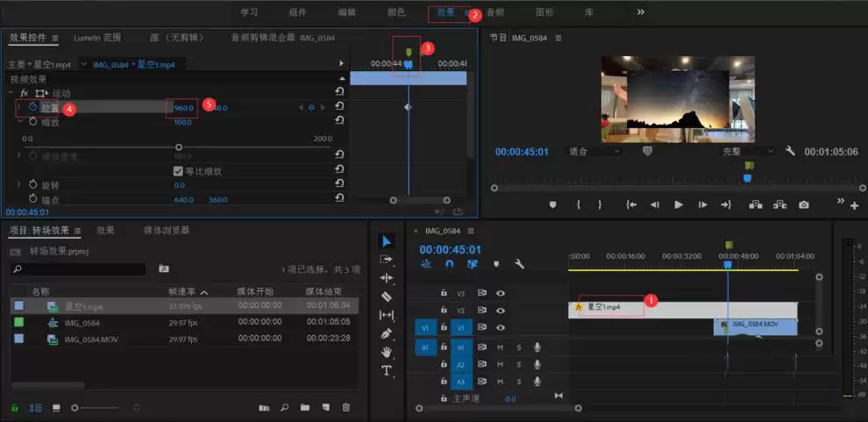
Task: Toggle snap magnet in timeline
Action: (x=449, y=264)
